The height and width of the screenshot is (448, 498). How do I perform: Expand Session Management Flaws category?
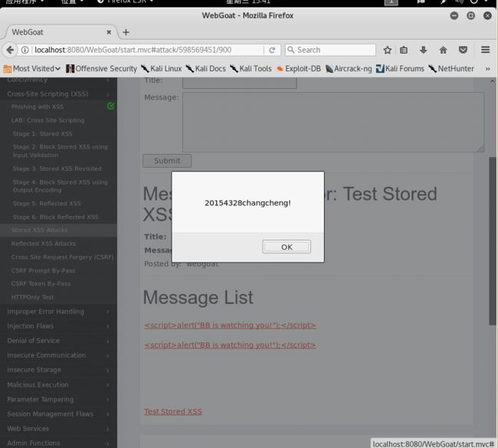[x=58, y=414]
